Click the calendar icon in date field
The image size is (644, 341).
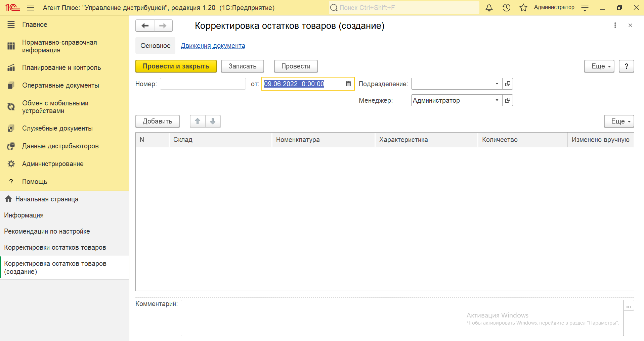[x=348, y=84]
